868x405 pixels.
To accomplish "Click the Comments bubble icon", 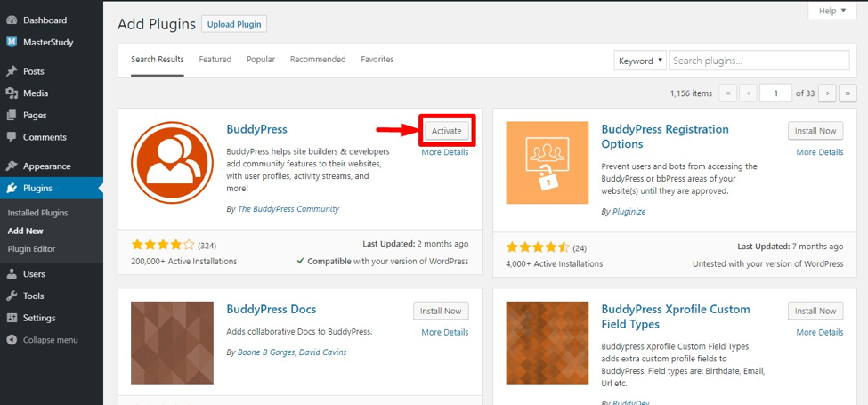I will (x=12, y=137).
